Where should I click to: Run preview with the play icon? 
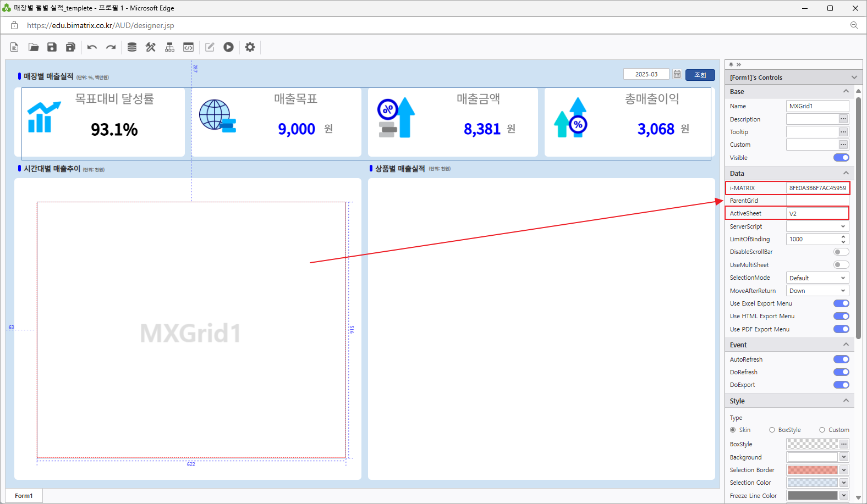click(x=228, y=47)
